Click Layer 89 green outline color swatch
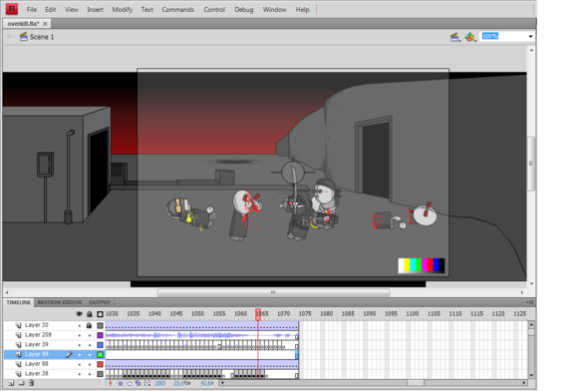The width and height of the screenshot is (588, 391). [x=100, y=355]
